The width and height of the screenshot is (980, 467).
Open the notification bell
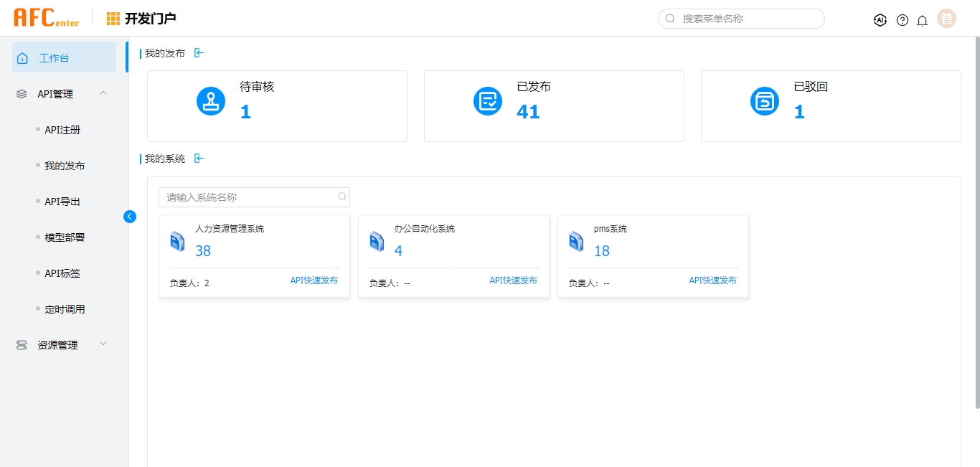pyautogui.click(x=923, y=20)
